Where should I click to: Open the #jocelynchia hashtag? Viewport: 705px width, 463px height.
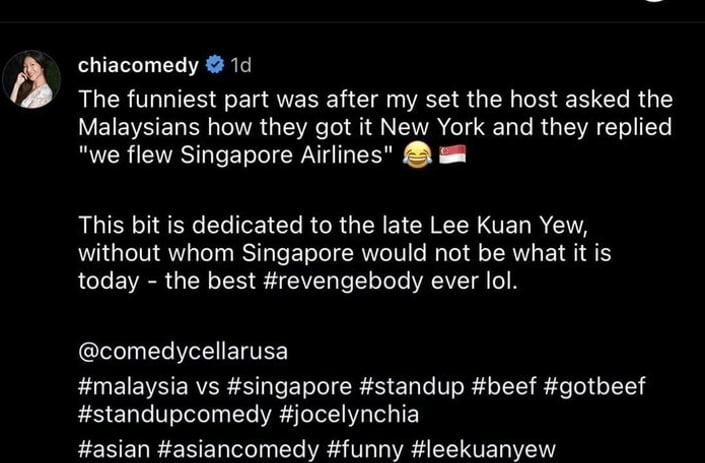pyautogui.click(x=349, y=414)
